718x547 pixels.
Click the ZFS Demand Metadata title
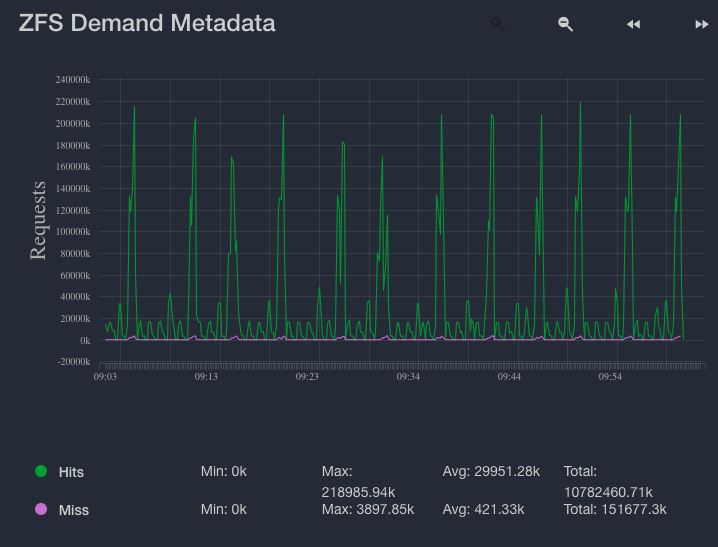coord(147,23)
